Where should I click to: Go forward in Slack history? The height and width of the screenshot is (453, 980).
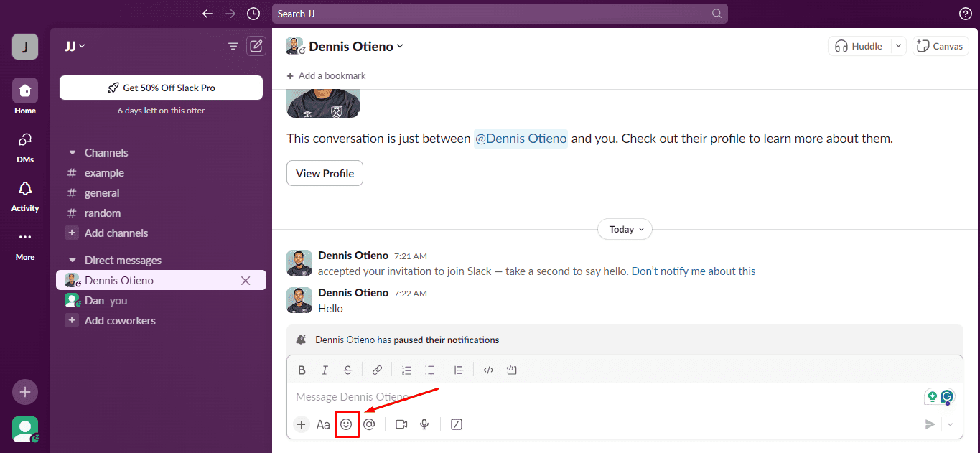pyautogui.click(x=230, y=14)
